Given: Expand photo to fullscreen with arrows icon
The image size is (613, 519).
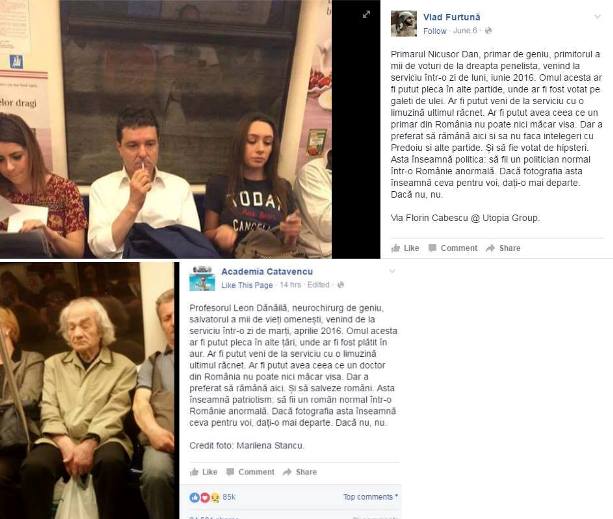Looking at the screenshot, I should pyautogui.click(x=366, y=14).
